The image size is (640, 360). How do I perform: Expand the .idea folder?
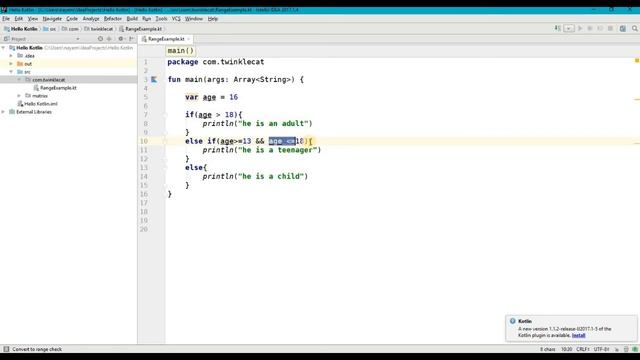pyautogui.click(x=11, y=56)
